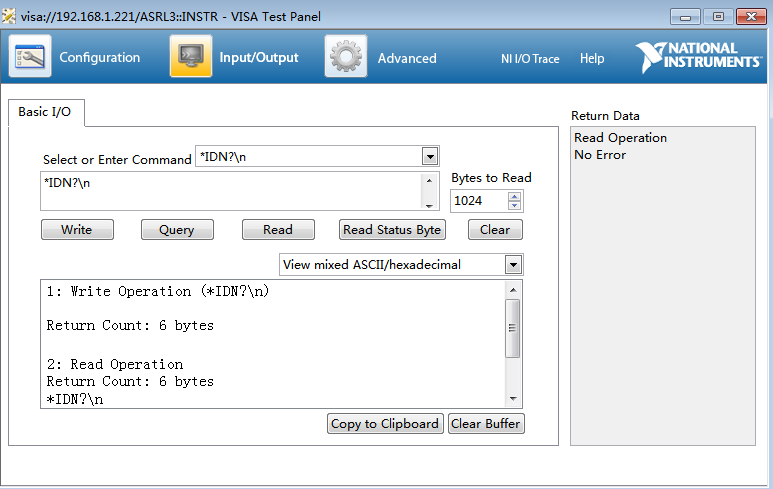Open the Help link
Viewport: 773px width, 489px height.
click(592, 58)
